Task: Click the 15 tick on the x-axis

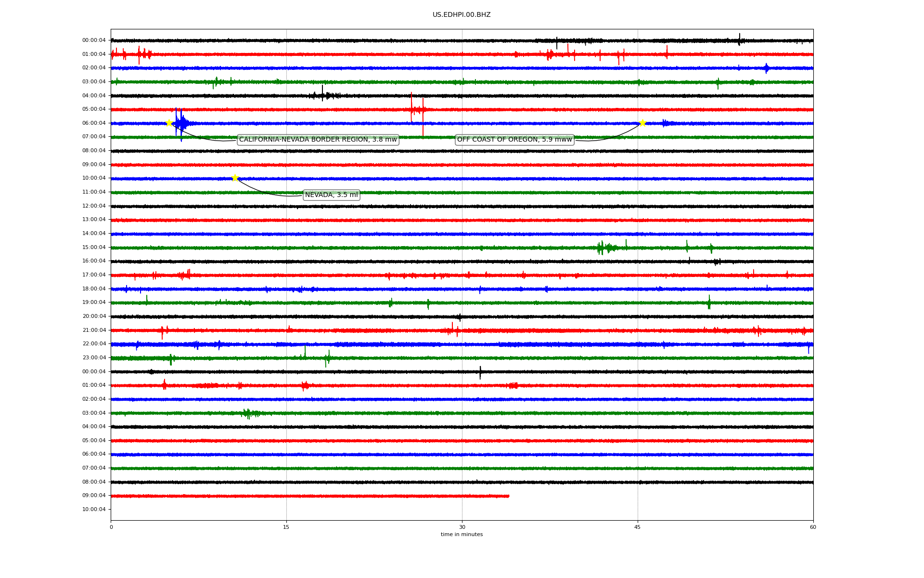Action: coord(286,527)
